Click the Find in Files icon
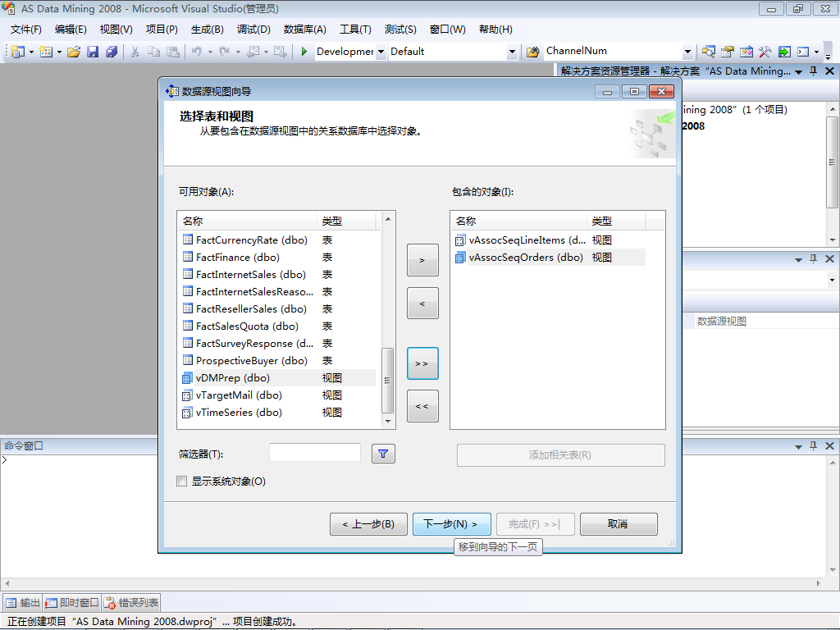The width and height of the screenshot is (840, 630). point(532,52)
